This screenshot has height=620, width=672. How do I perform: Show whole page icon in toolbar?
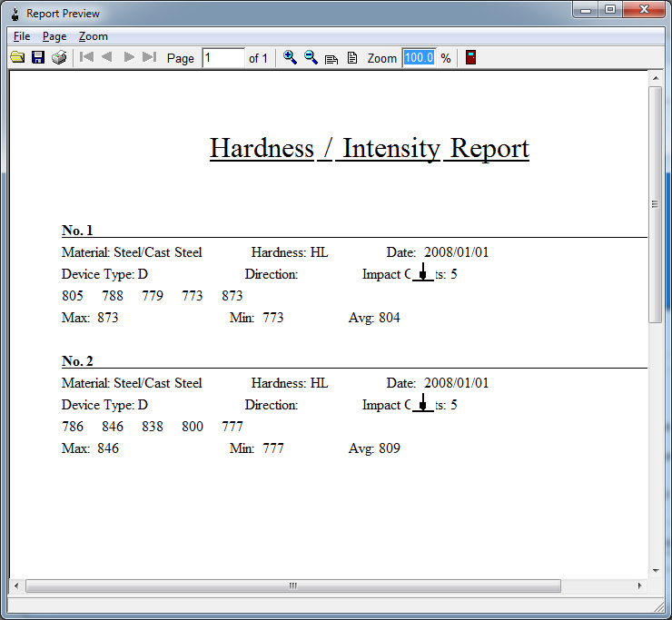pyautogui.click(x=352, y=58)
